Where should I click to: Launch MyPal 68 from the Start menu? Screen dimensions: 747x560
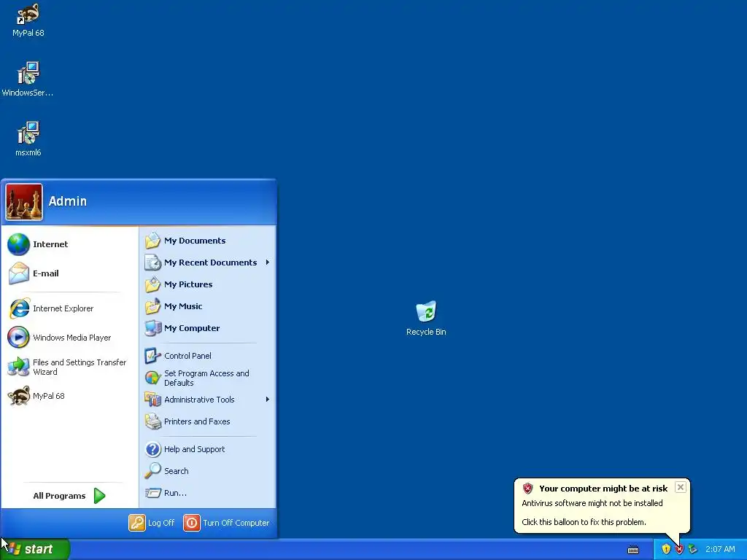pos(69,396)
